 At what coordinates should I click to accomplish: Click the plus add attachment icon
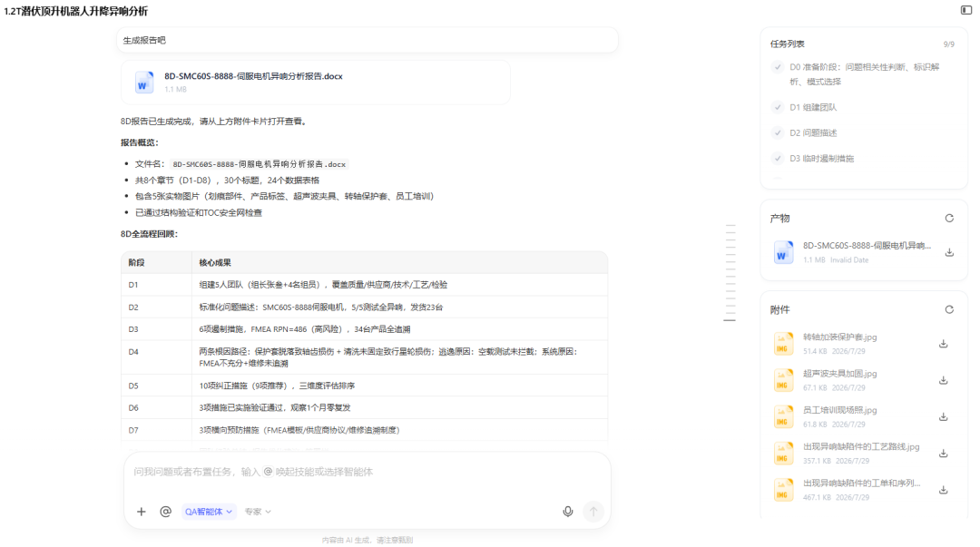pos(142,512)
